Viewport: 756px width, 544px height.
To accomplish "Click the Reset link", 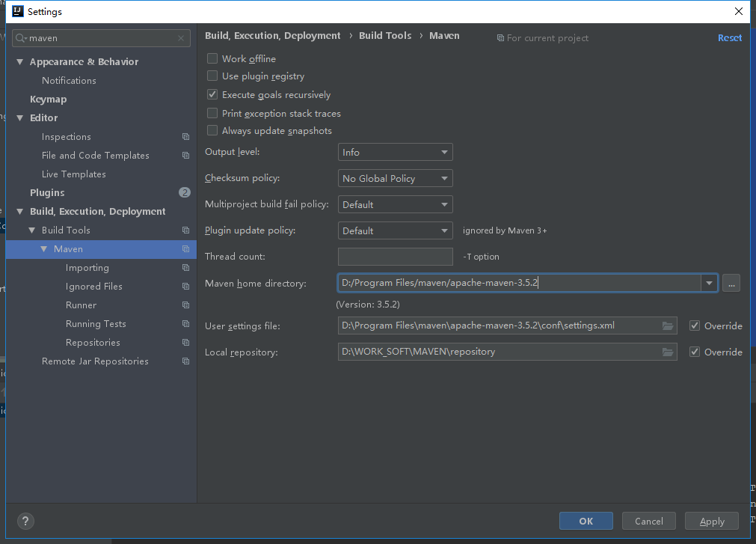I will click(x=730, y=37).
